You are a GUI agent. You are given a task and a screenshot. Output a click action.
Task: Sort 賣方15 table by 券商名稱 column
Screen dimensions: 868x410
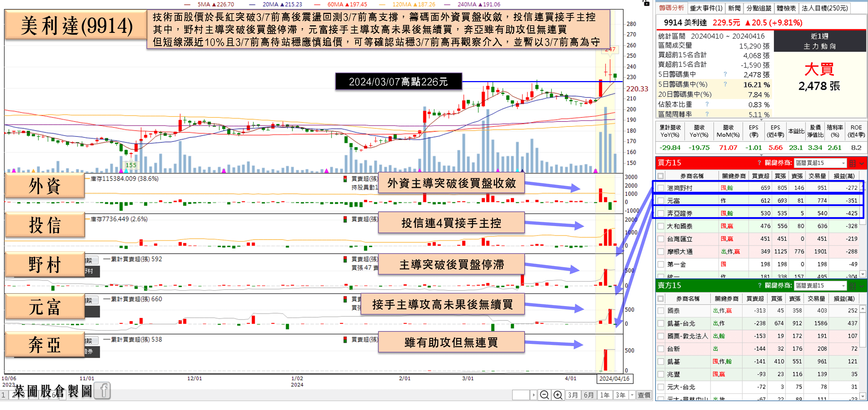[x=688, y=299]
